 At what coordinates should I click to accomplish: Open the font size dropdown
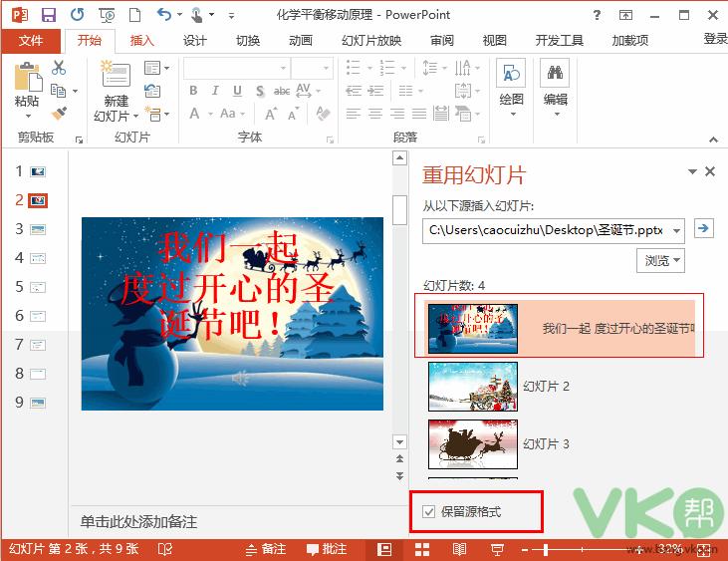click(x=326, y=69)
